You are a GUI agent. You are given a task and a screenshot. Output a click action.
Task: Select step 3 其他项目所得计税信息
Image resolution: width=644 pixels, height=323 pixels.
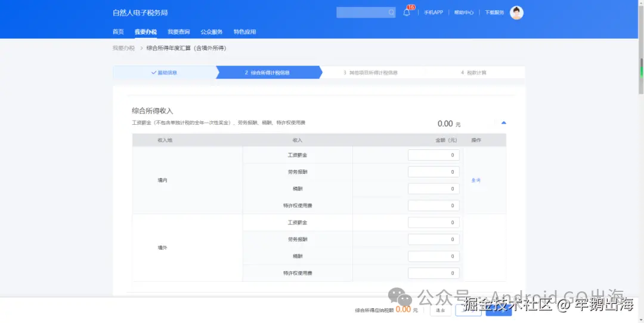pos(370,72)
